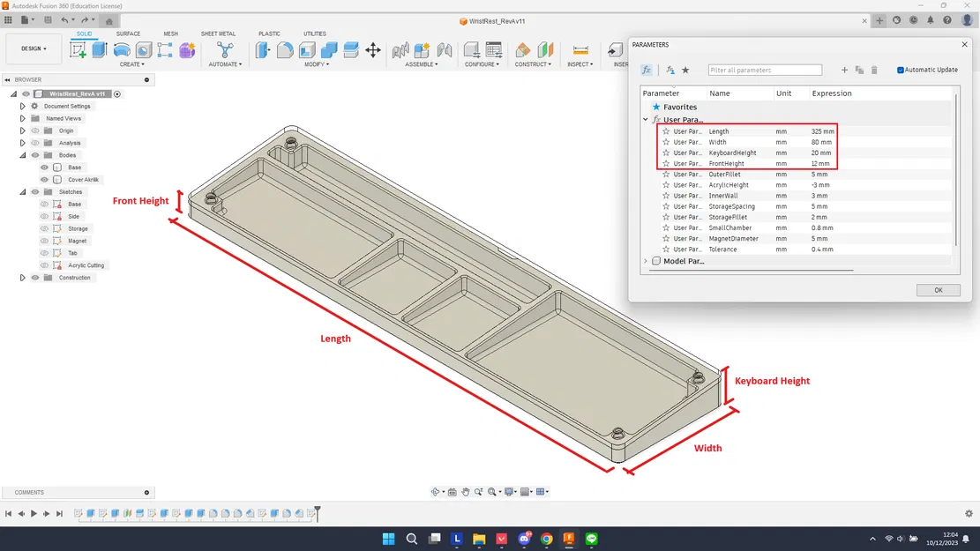Image resolution: width=980 pixels, height=551 pixels.
Task: Click the Joint icon under Assemble
Action: point(400,49)
